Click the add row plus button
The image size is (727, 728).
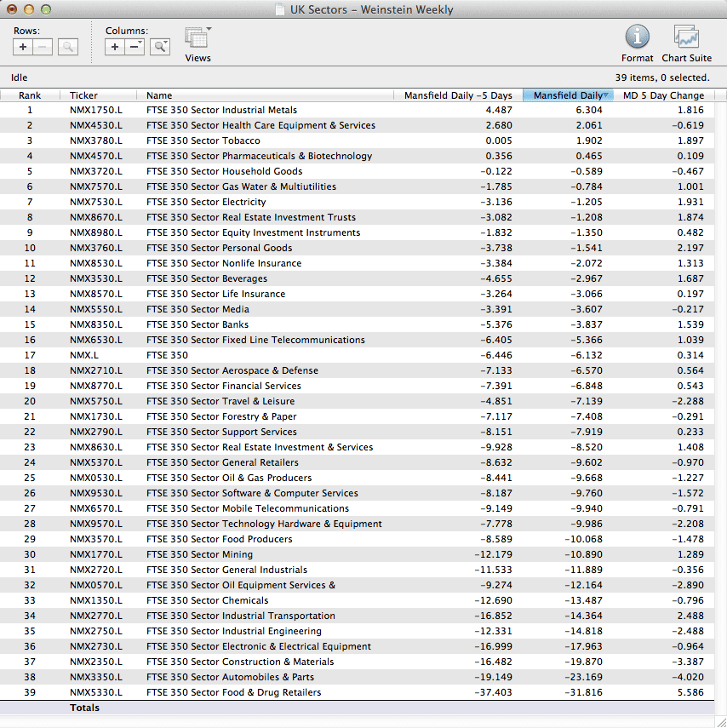click(x=23, y=48)
